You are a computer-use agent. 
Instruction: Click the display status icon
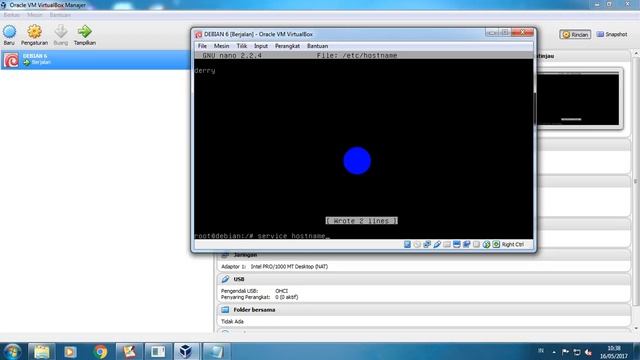pyautogui.click(x=457, y=244)
